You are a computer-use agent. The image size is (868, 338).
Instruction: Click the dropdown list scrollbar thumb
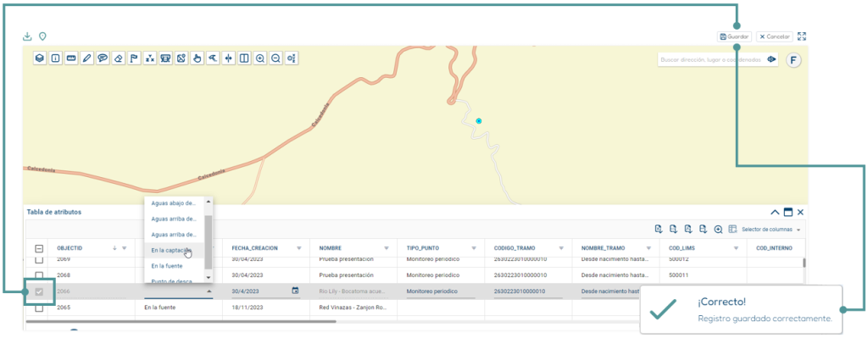tap(209, 242)
